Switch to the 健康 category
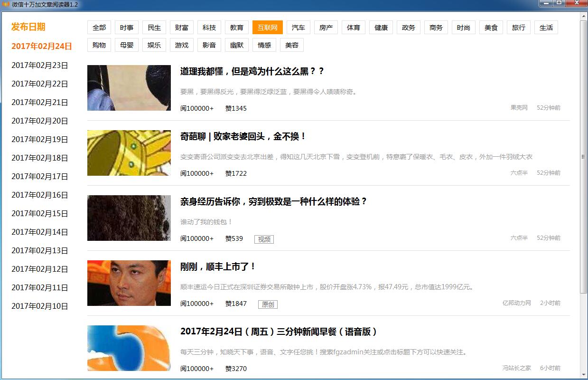Image resolution: width=588 pixels, height=380 pixels. [x=381, y=28]
